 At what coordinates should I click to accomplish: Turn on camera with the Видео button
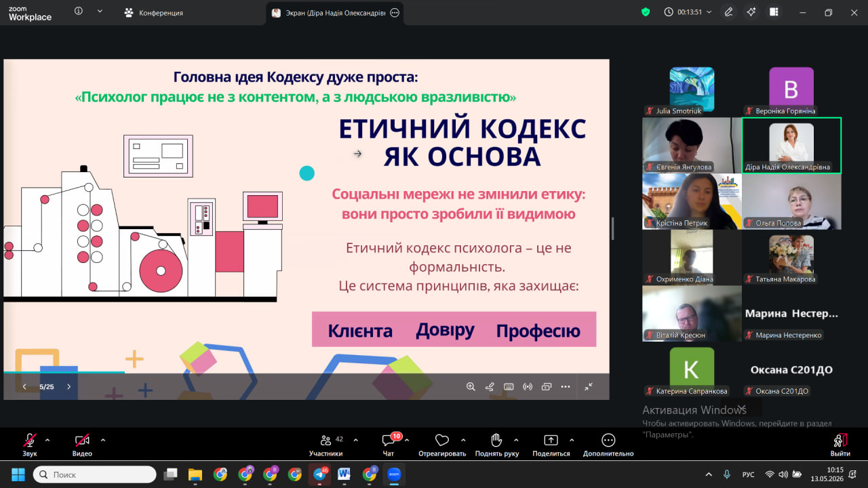coord(82,445)
